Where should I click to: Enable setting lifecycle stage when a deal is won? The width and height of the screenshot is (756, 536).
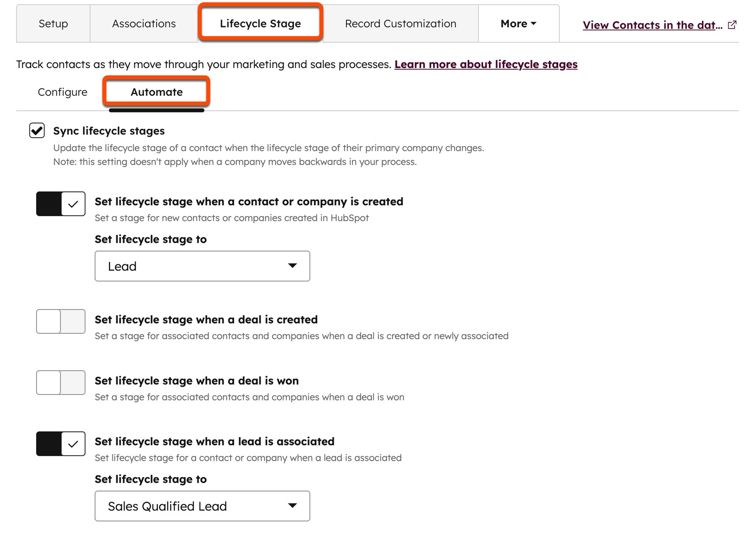[60, 383]
